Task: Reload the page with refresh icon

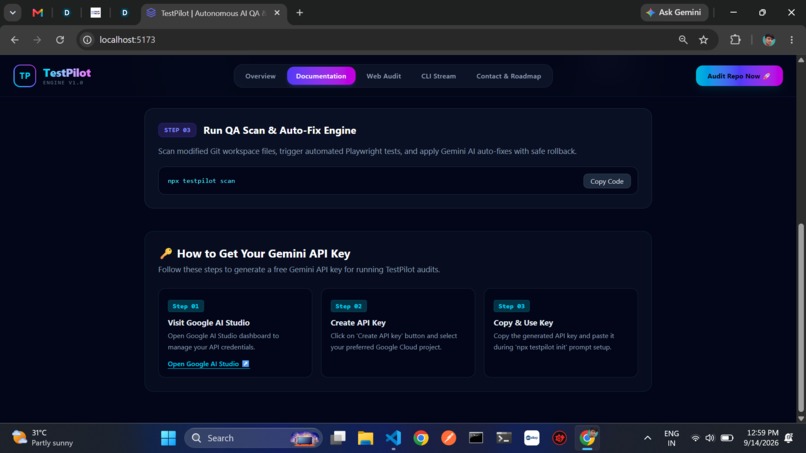Action: [x=60, y=40]
